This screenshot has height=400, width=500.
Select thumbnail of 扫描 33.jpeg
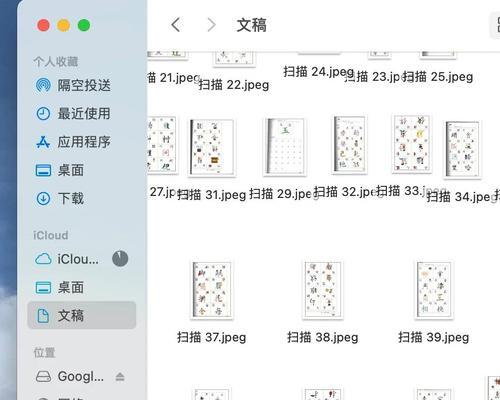pos(412,144)
